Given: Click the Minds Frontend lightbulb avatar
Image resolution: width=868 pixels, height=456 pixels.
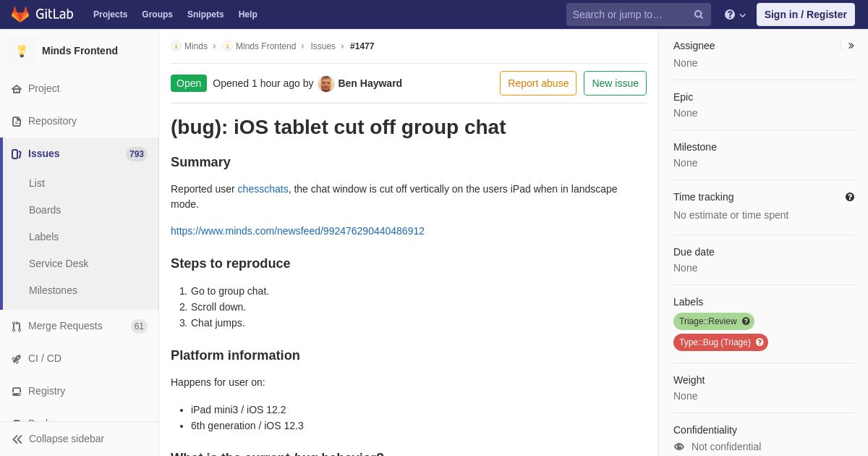Looking at the screenshot, I should [22, 51].
